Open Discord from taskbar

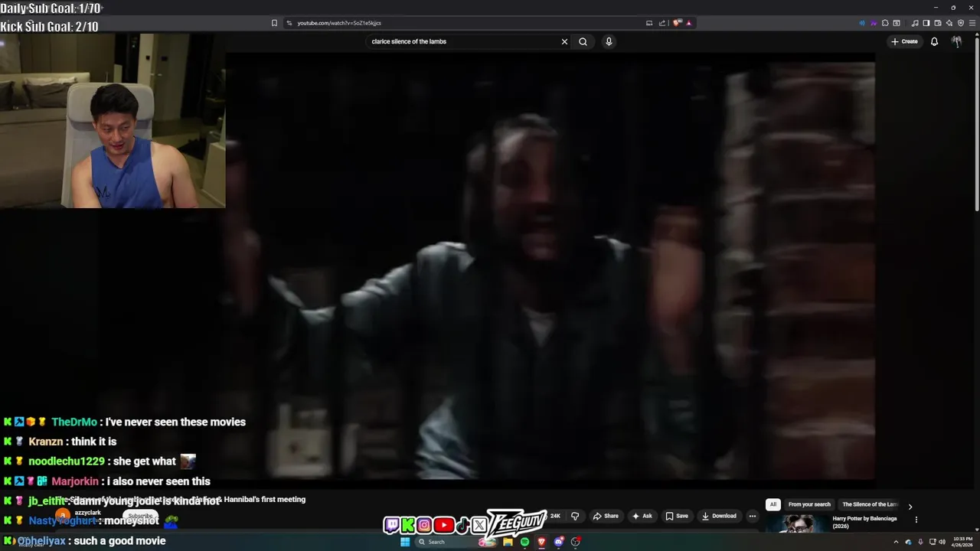(x=559, y=542)
